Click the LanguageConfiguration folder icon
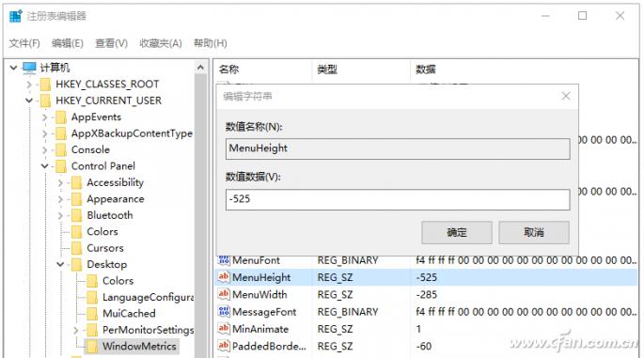The height and width of the screenshot is (358, 644). (92, 297)
